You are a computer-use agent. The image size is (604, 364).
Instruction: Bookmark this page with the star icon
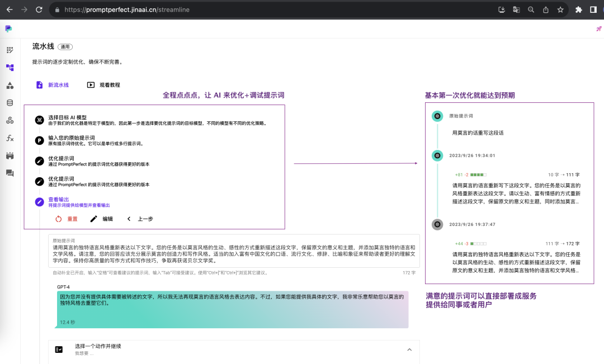point(560,10)
